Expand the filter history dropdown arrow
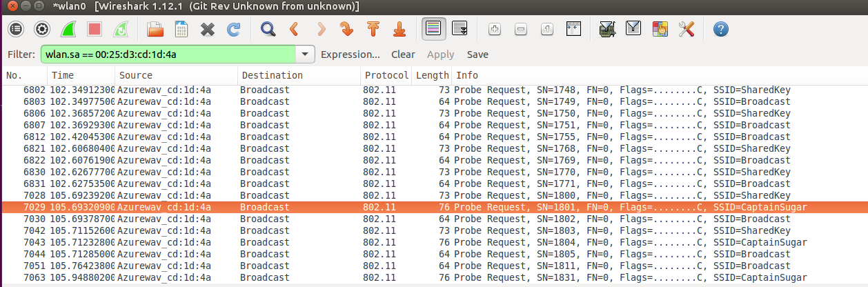This screenshot has height=287, width=868. coord(305,55)
